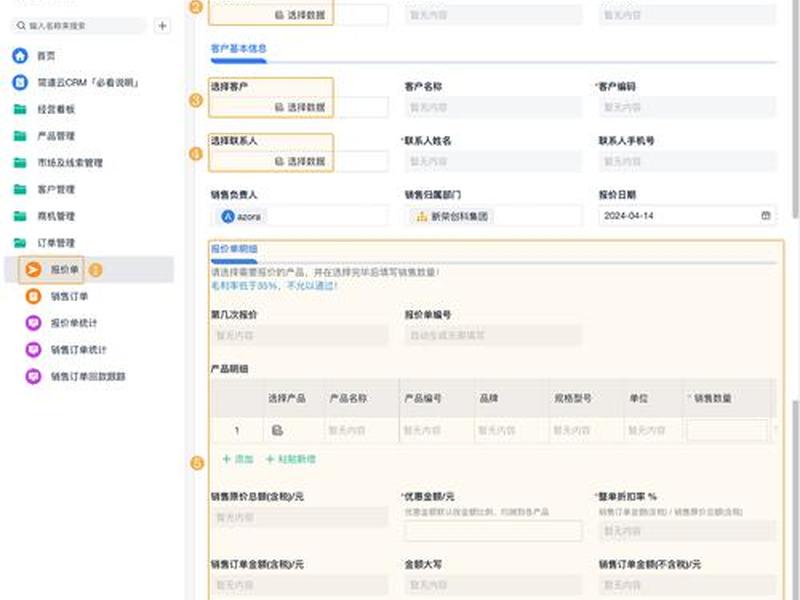This screenshot has width=800, height=600.
Task: Click the 客户名称 read-only field
Action: (493, 107)
